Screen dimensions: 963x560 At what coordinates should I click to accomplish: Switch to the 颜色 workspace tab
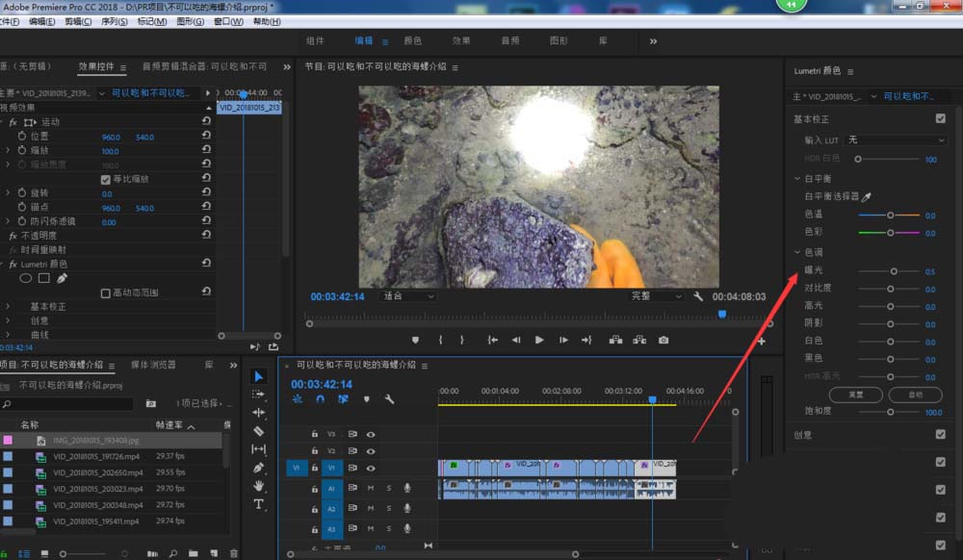412,41
